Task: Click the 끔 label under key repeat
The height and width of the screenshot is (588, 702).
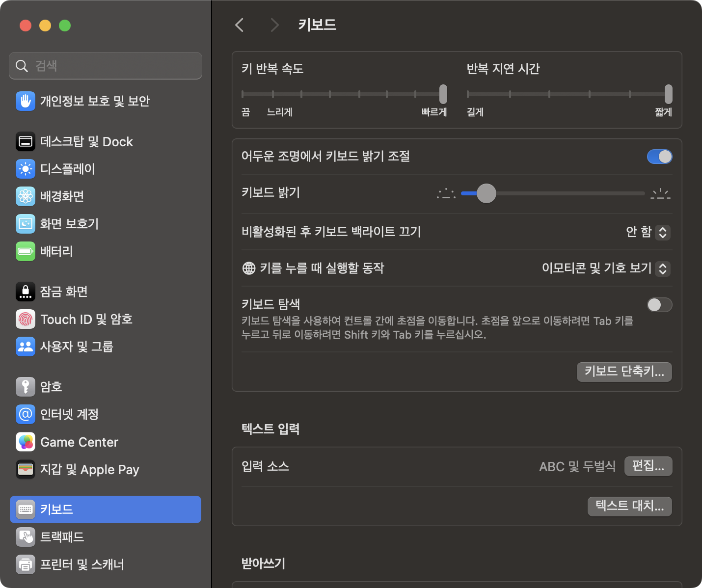Action: (x=246, y=112)
